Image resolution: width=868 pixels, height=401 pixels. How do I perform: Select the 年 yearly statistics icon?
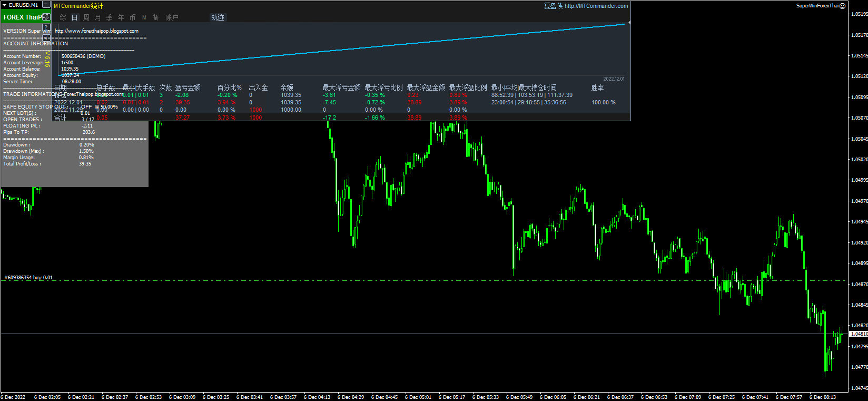[x=121, y=17]
